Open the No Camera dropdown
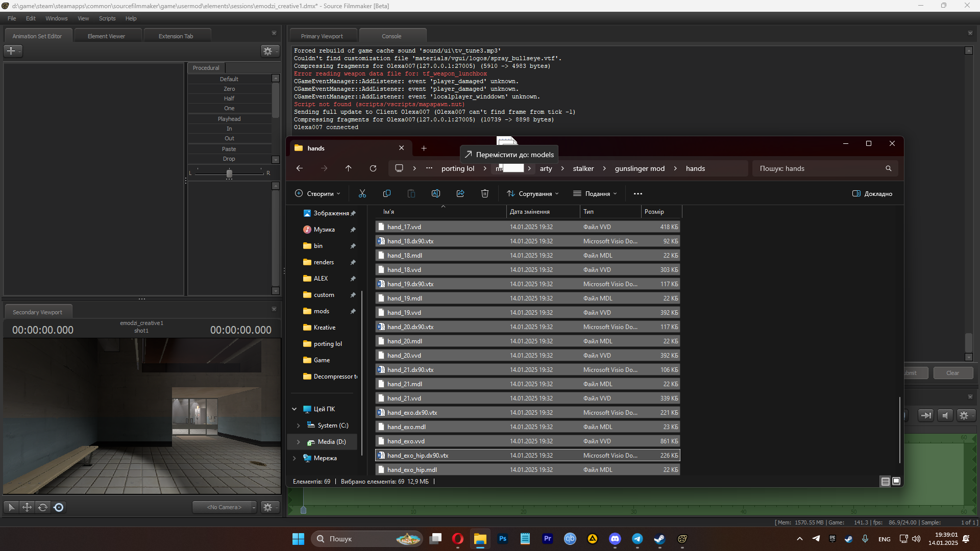Viewport: 980px width, 551px height. tap(225, 507)
